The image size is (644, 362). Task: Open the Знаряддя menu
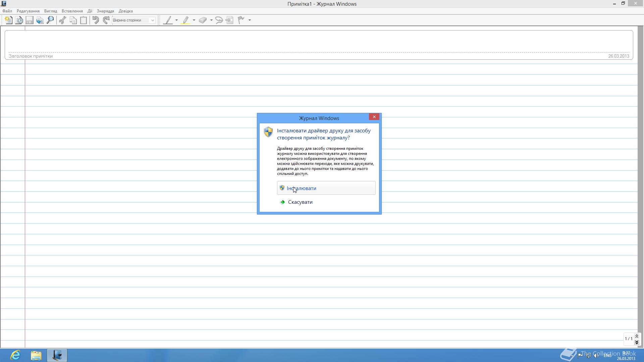click(105, 11)
